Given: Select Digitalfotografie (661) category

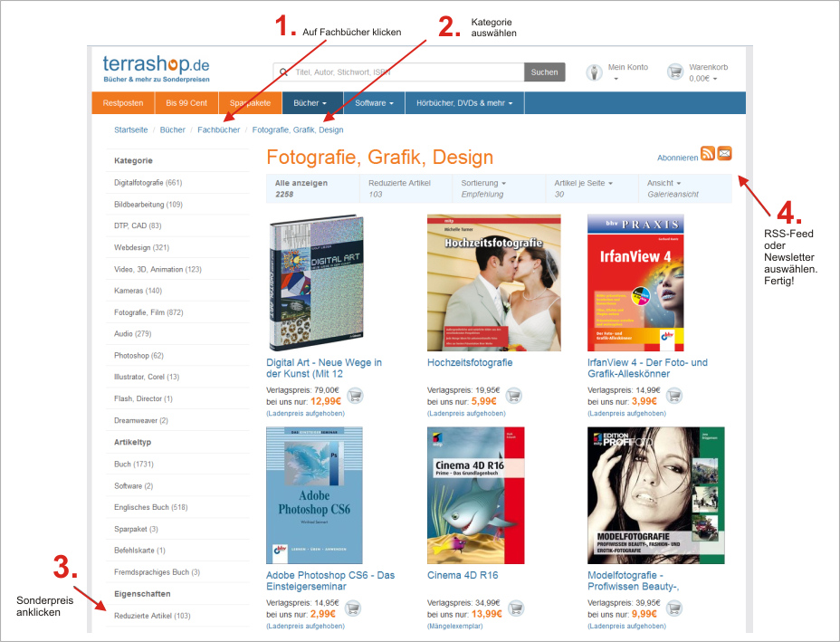Looking at the screenshot, I should 148,183.
